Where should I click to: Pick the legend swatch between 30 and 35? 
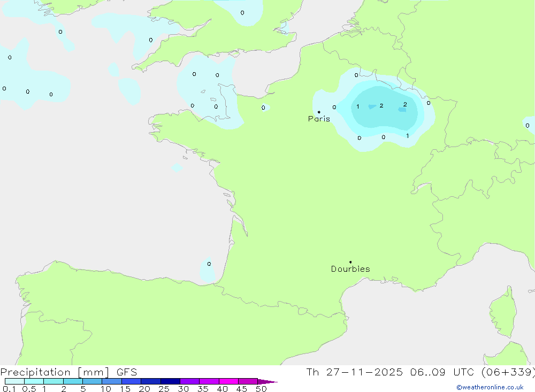tap(190, 381)
